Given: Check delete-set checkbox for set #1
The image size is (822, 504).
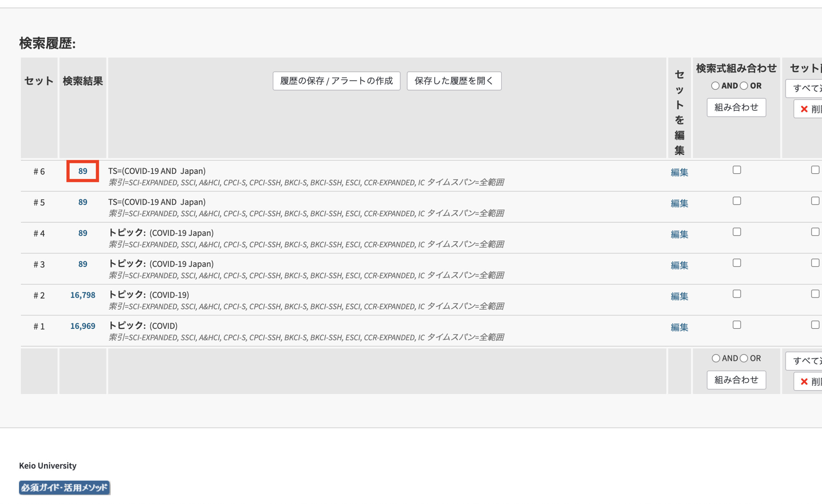Looking at the screenshot, I should [815, 325].
